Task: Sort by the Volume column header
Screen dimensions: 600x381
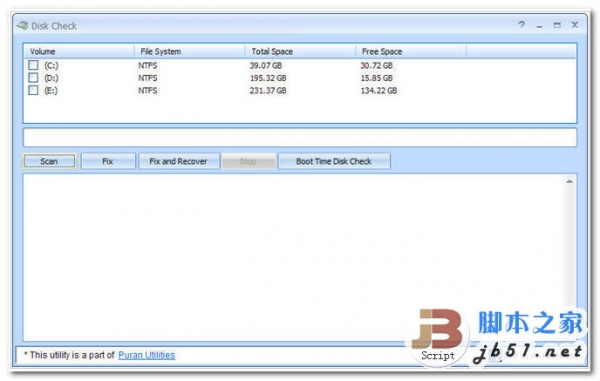Action: click(x=79, y=51)
